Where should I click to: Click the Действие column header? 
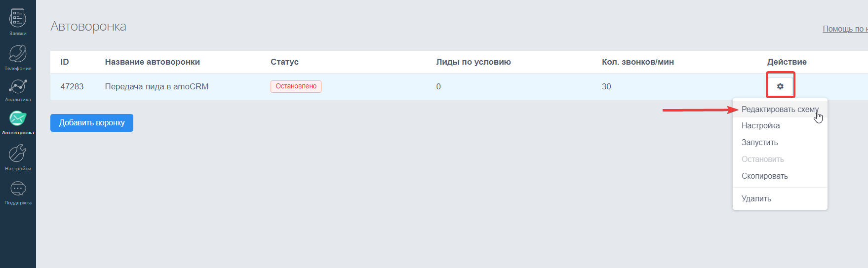tap(787, 62)
